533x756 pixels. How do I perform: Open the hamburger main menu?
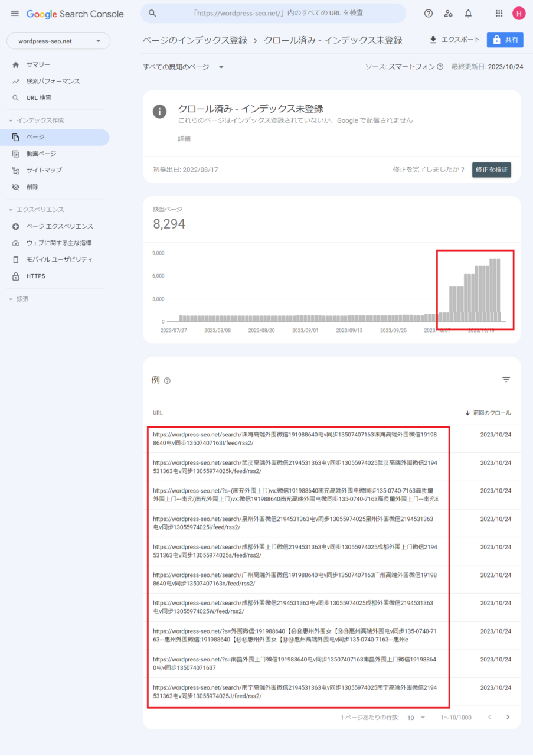[x=15, y=14]
